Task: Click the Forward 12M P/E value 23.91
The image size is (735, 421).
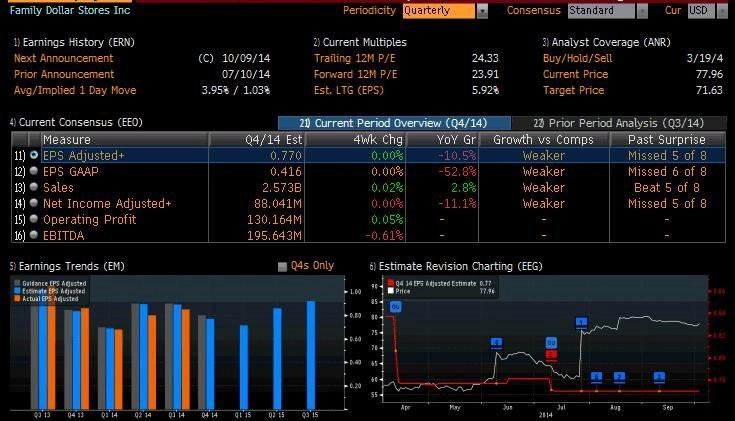Action: (485, 74)
